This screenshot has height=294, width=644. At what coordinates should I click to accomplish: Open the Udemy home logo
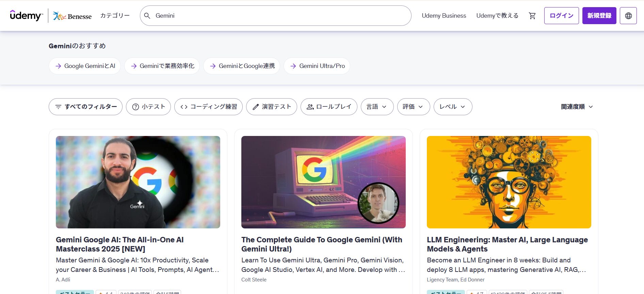coord(27,16)
